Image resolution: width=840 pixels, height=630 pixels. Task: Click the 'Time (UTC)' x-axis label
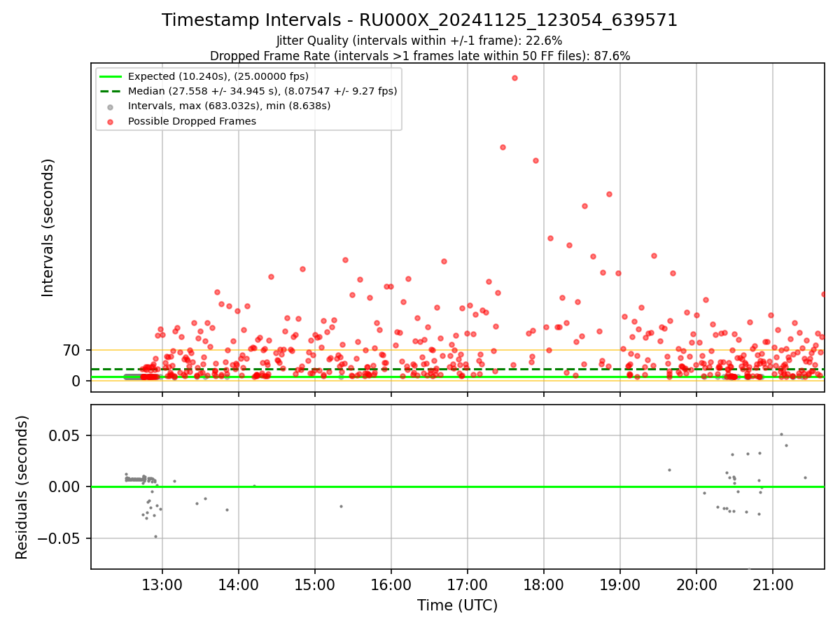coord(457,605)
